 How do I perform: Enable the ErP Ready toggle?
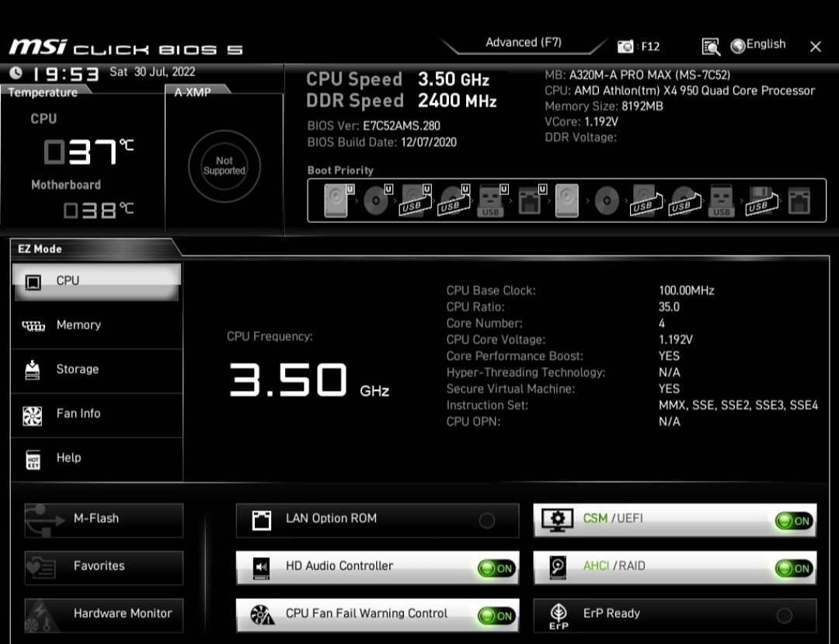(785, 616)
